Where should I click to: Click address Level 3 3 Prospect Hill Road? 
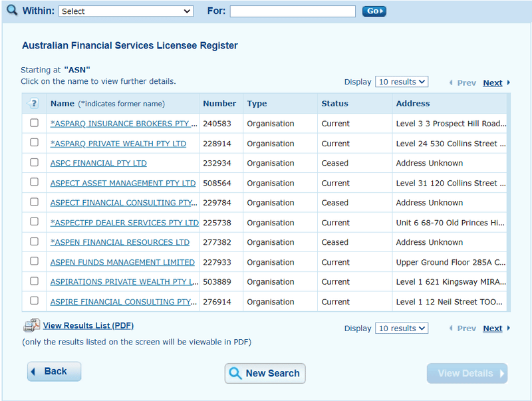[x=451, y=124]
